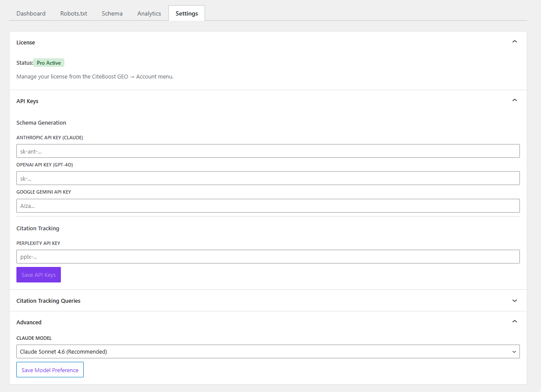Open the Robots.txt tab
Screen dimensions: 541x392
(x=73, y=13)
